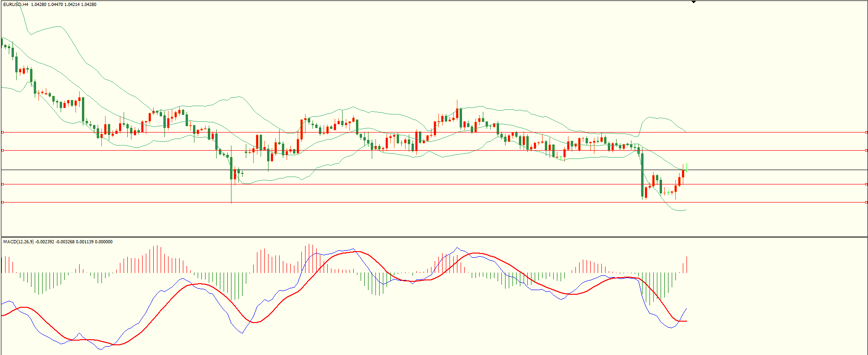Select the lowest red horizontal line
Viewport: 868px width, 355px height.
pos(434,203)
